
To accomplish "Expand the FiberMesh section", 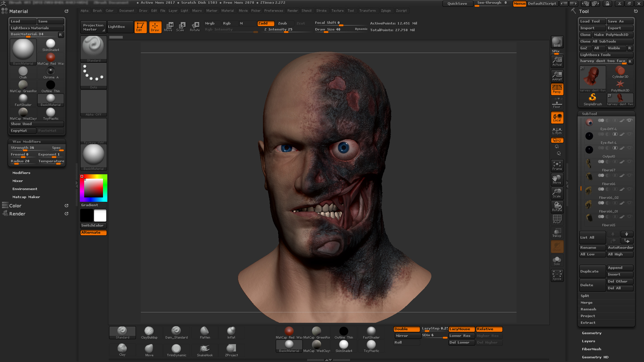I will pos(592,349).
